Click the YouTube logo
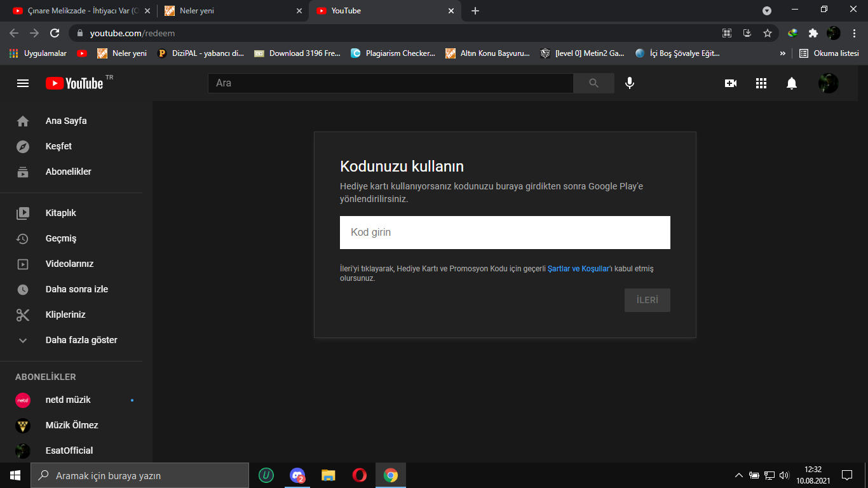 (x=74, y=83)
